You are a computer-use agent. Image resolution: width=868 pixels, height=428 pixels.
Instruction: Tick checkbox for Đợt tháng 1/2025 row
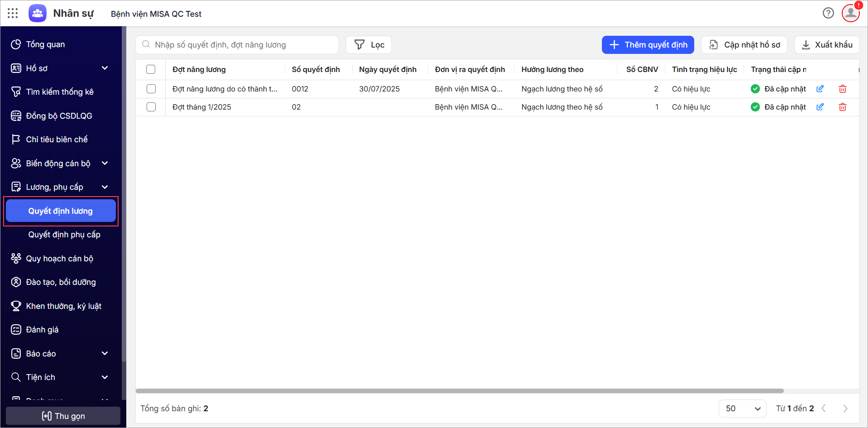pyautogui.click(x=151, y=107)
